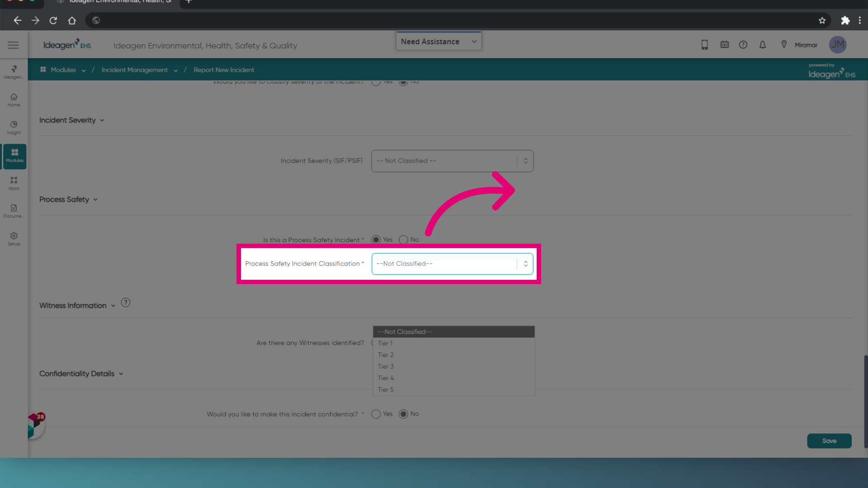Open the help question mark icon
The width and height of the screenshot is (868, 488).
743,45
